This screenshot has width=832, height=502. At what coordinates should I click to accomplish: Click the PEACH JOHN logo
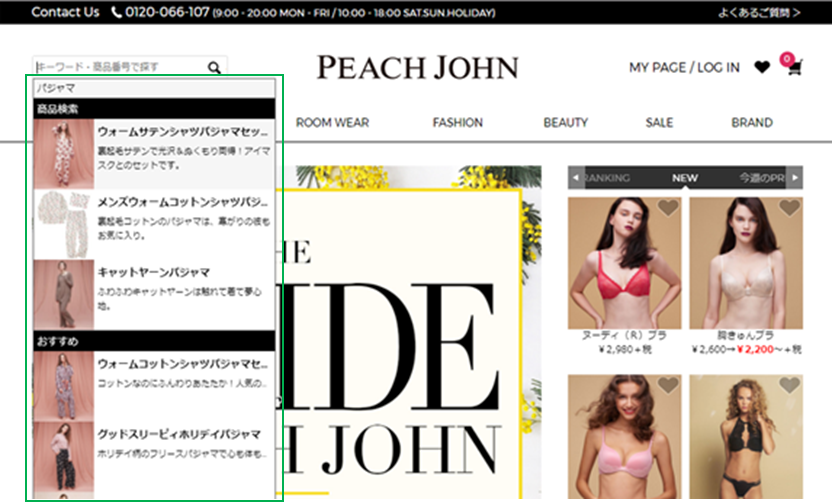(x=418, y=68)
